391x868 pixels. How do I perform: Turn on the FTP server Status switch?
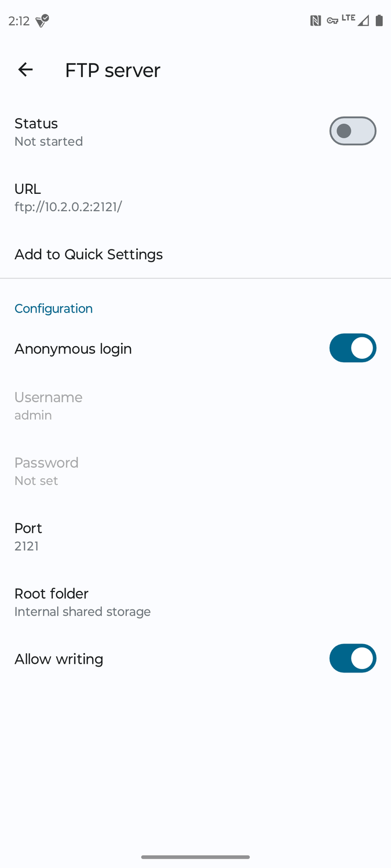coord(353,131)
